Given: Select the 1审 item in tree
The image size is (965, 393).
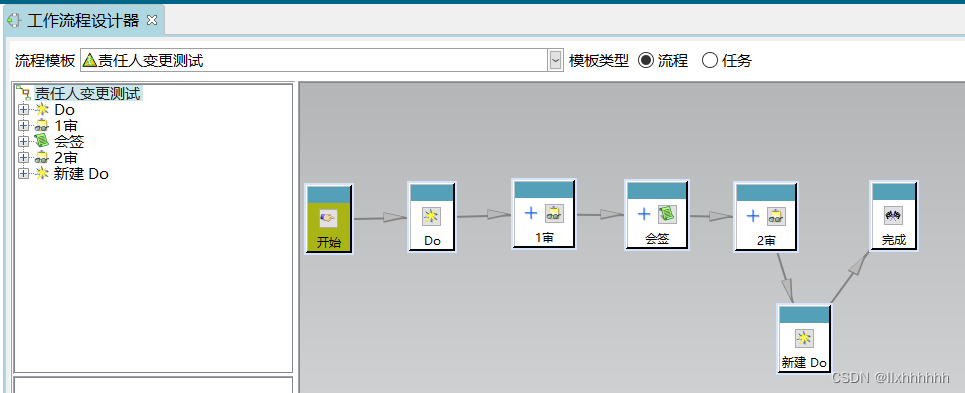Looking at the screenshot, I should pyautogui.click(x=66, y=126).
